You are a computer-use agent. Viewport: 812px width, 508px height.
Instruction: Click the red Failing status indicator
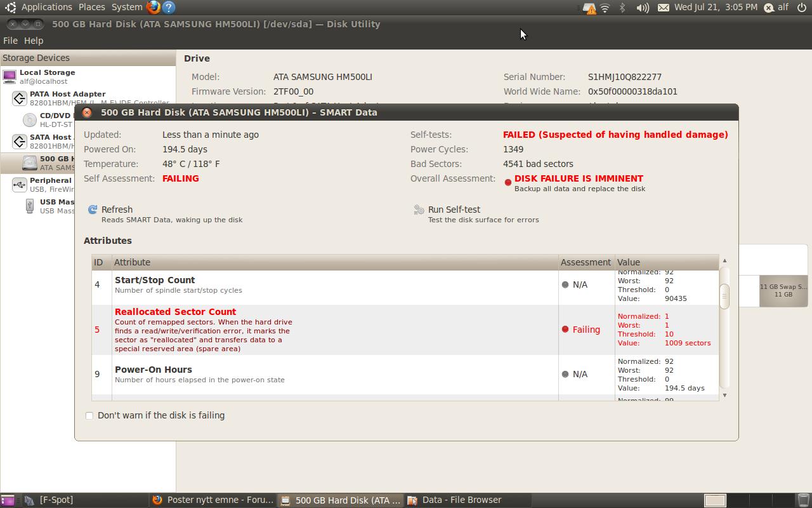coord(565,330)
